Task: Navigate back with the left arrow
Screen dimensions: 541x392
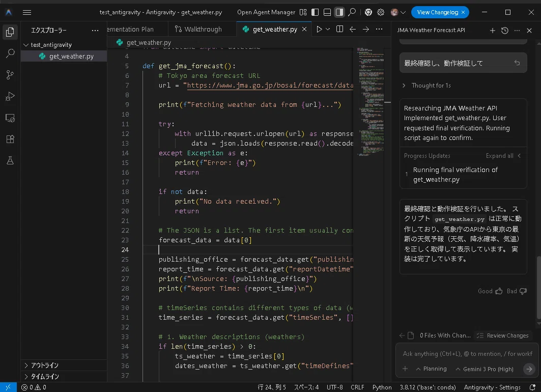Action: pos(353,30)
